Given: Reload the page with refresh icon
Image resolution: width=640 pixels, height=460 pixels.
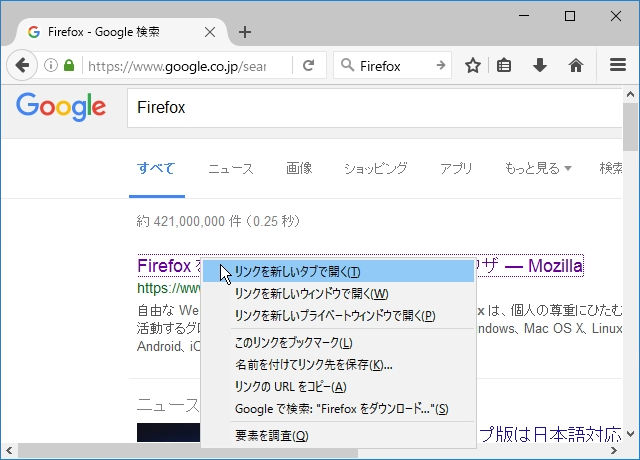Looking at the screenshot, I should click(309, 65).
